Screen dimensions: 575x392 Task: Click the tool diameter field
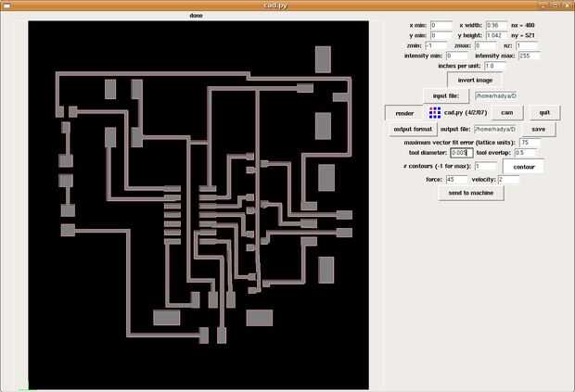(462, 153)
